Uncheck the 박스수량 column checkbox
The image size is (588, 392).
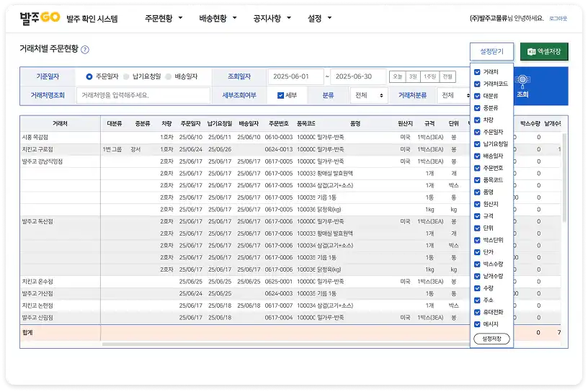tap(477, 264)
